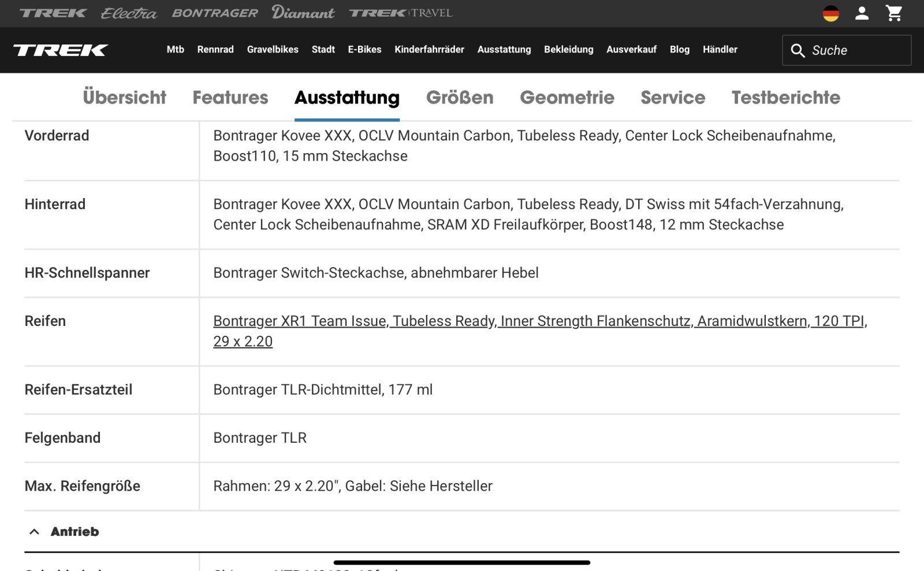Screen dimensions: 924x571
Task: Go to the Händler page
Action: (720, 50)
